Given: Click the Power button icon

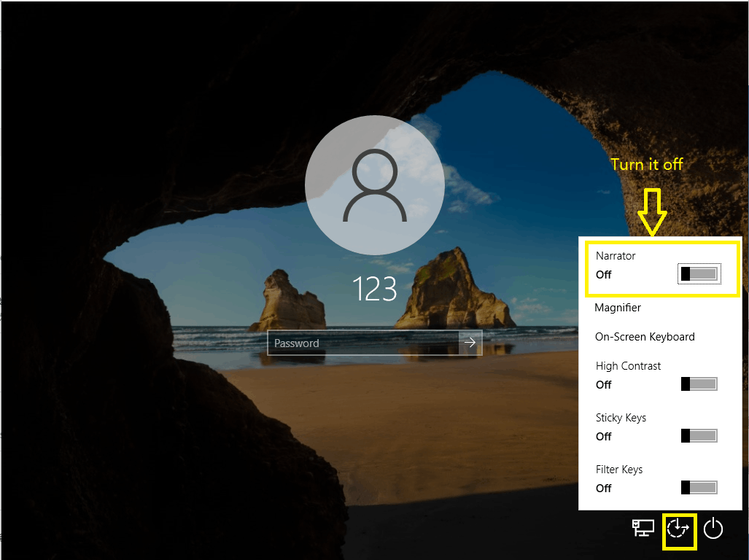Looking at the screenshot, I should click(713, 529).
